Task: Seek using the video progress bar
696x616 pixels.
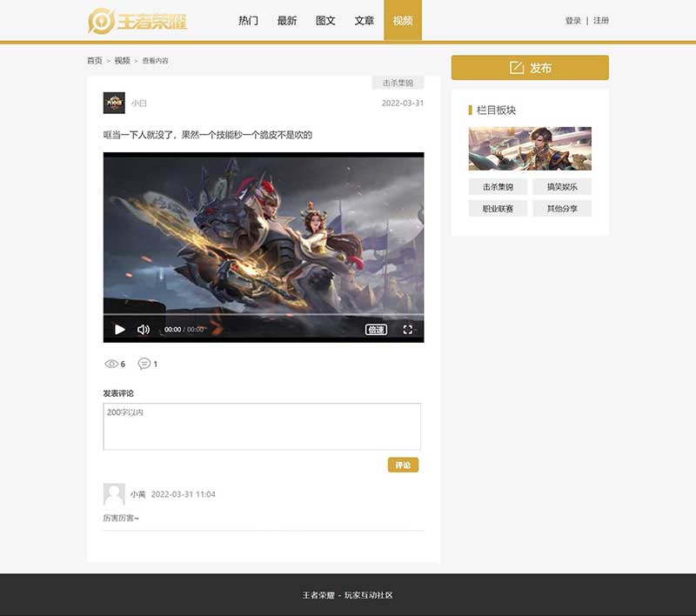Action: point(263,314)
